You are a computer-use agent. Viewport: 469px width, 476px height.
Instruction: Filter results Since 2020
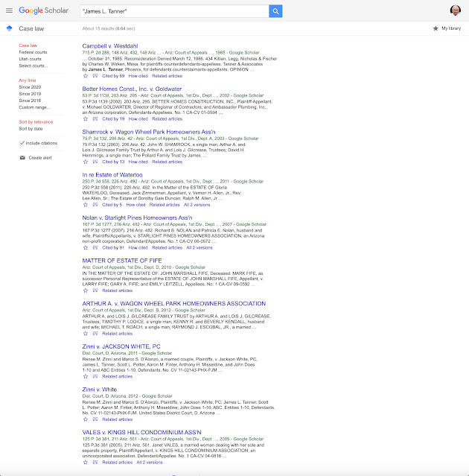tap(30, 87)
